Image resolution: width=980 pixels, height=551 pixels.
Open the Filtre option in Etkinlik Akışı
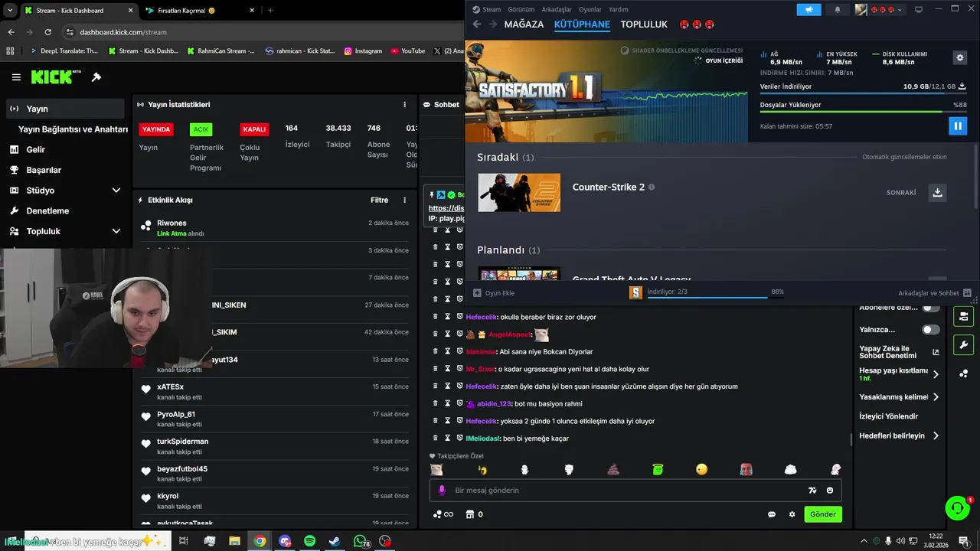click(380, 201)
